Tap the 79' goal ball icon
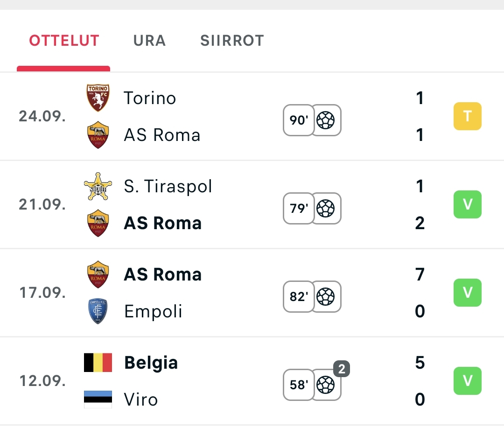Viewport: 504px width, 435px height. point(326,208)
